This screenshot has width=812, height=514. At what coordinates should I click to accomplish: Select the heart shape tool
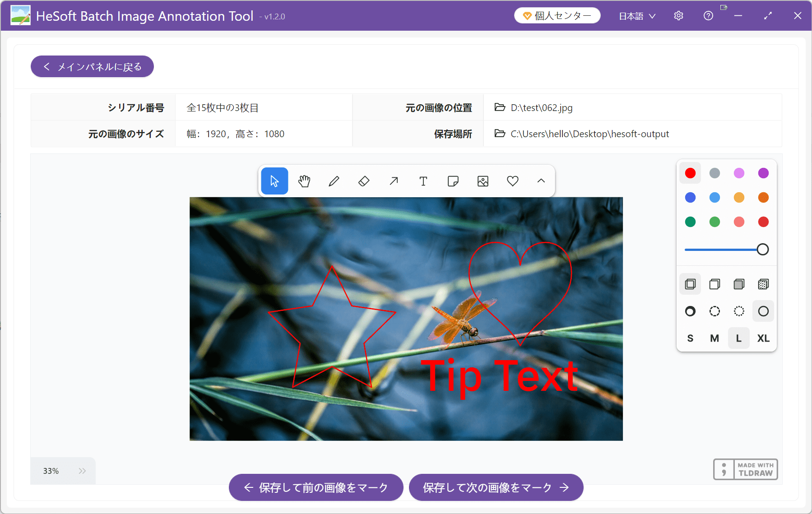[513, 181]
